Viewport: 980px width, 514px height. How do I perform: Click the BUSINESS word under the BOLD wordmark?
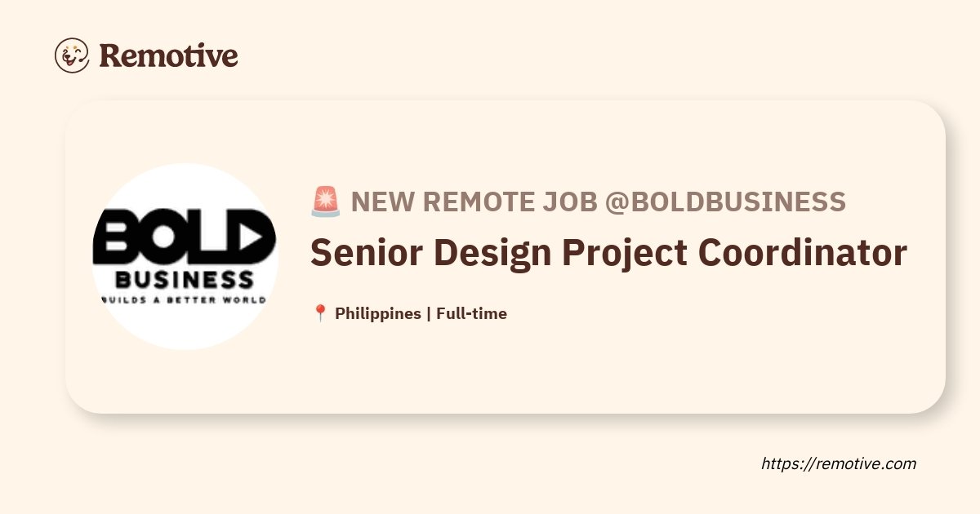click(x=185, y=281)
